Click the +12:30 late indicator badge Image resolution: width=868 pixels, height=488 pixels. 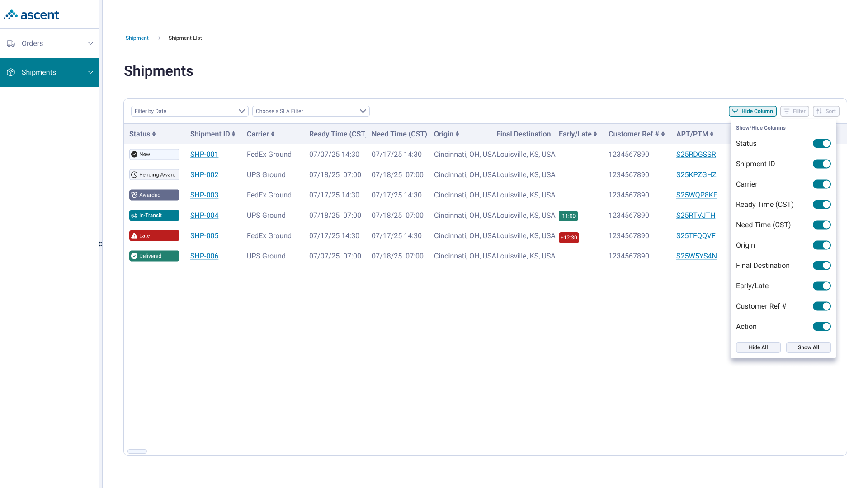pos(569,238)
